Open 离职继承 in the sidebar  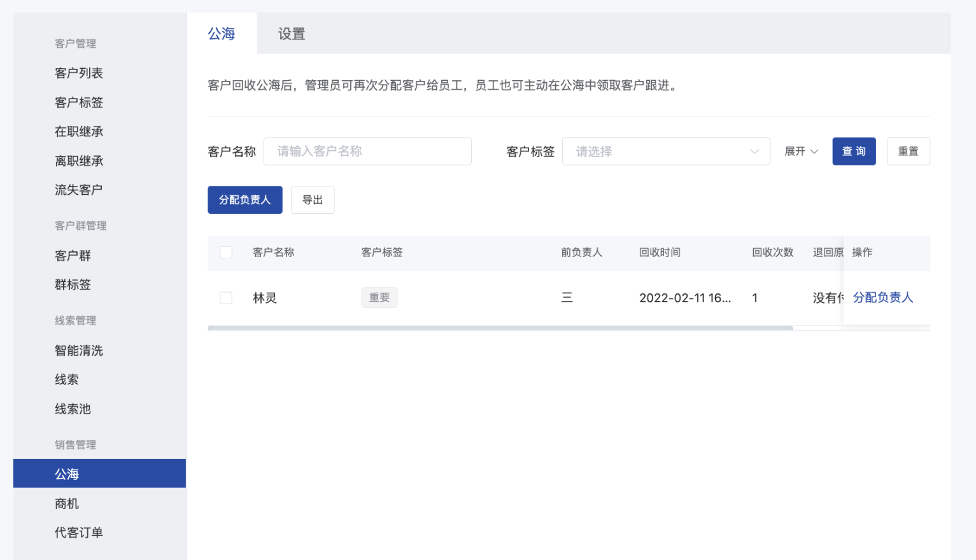tap(79, 161)
